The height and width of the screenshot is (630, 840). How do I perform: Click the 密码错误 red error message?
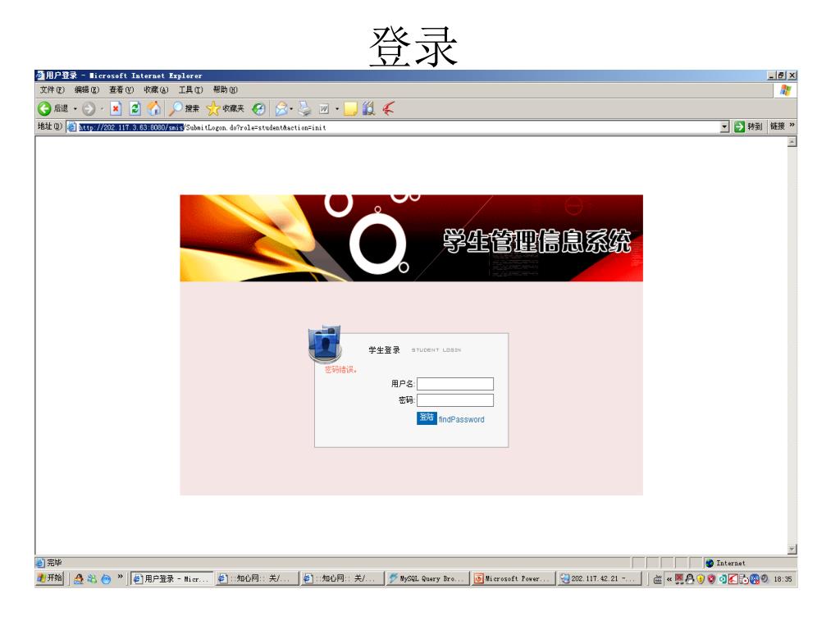pyautogui.click(x=340, y=370)
